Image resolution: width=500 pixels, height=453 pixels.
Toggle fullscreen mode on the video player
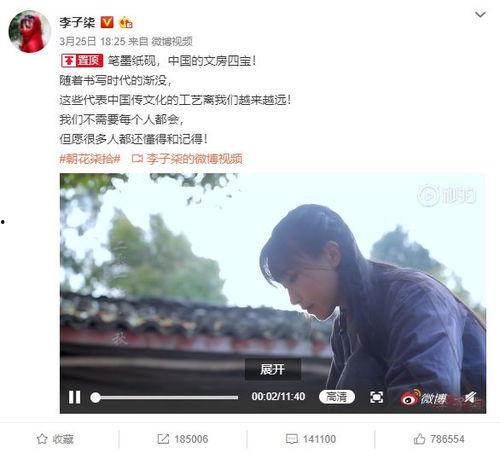pos(377,397)
